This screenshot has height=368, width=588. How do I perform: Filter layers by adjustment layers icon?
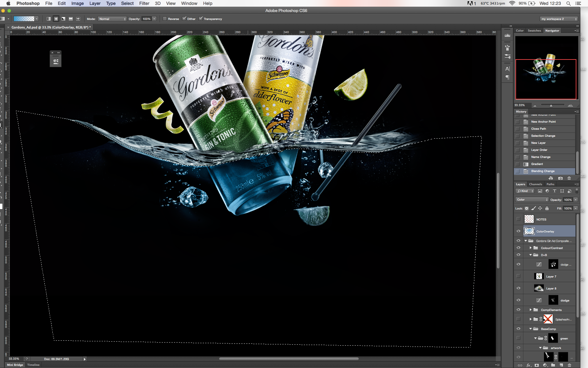(547, 191)
